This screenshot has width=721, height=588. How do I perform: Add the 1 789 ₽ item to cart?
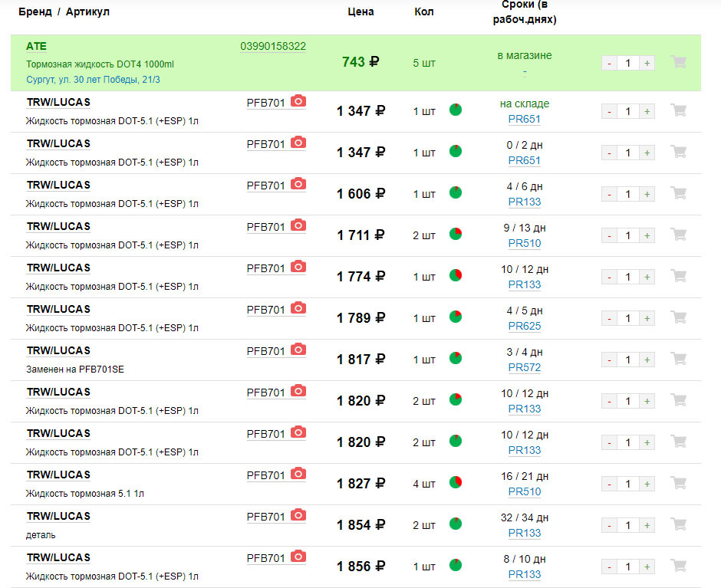(x=679, y=317)
